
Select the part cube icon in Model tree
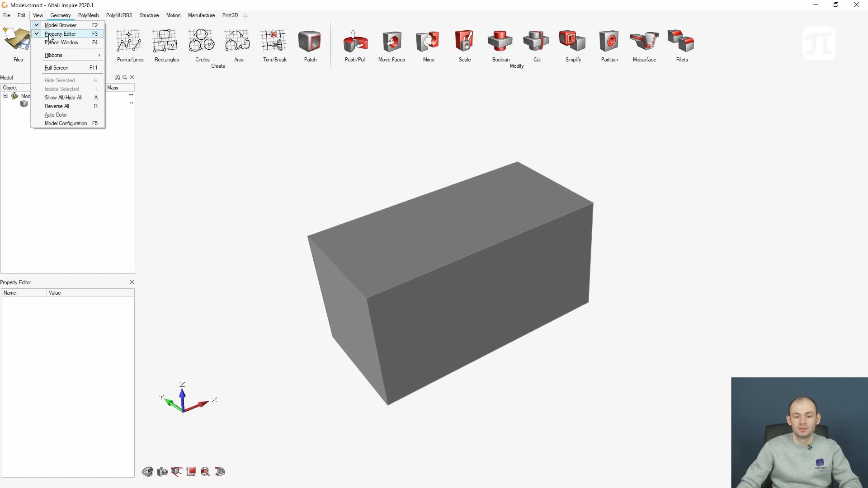(24, 104)
